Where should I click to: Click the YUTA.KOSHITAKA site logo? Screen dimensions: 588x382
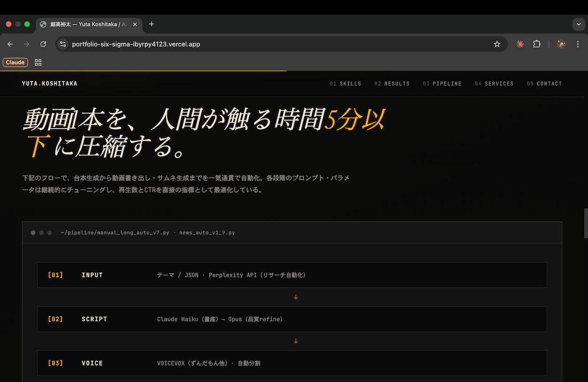[50, 83]
